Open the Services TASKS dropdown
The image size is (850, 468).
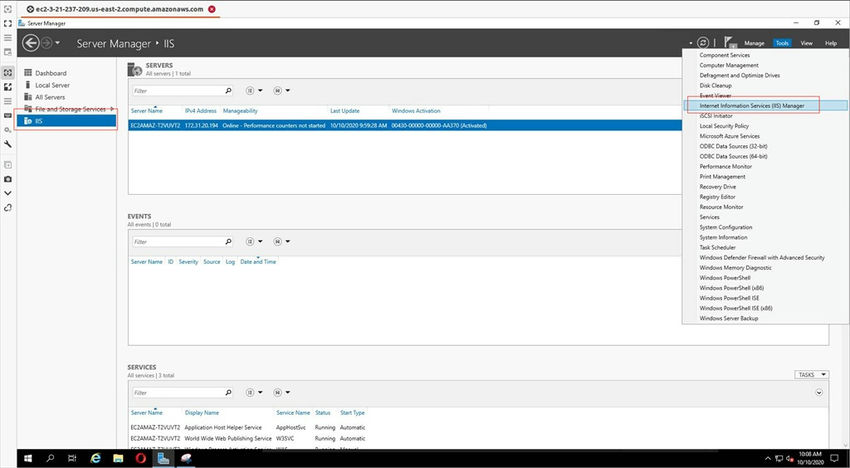click(x=812, y=375)
